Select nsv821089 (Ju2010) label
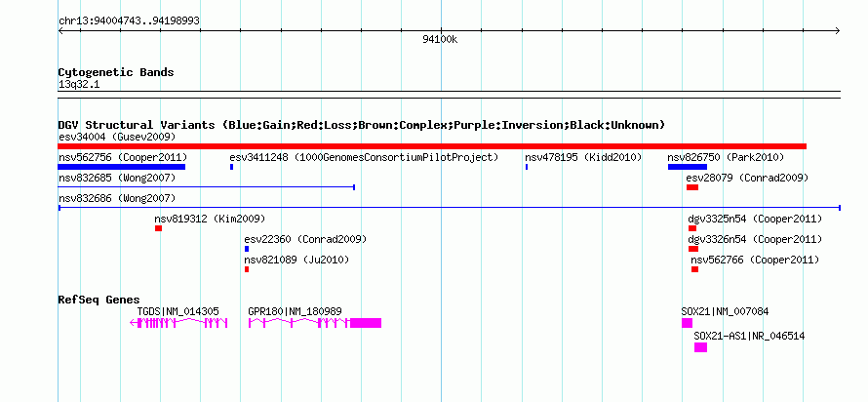868x402 pixels. [296, 260]
